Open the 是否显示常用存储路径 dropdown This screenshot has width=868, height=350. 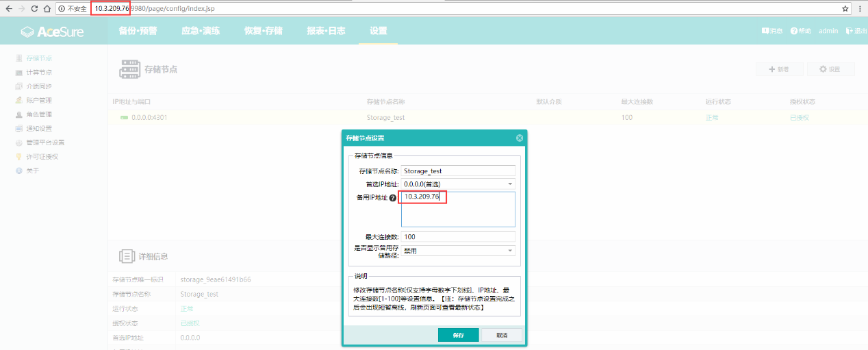(x=510, y=251)
